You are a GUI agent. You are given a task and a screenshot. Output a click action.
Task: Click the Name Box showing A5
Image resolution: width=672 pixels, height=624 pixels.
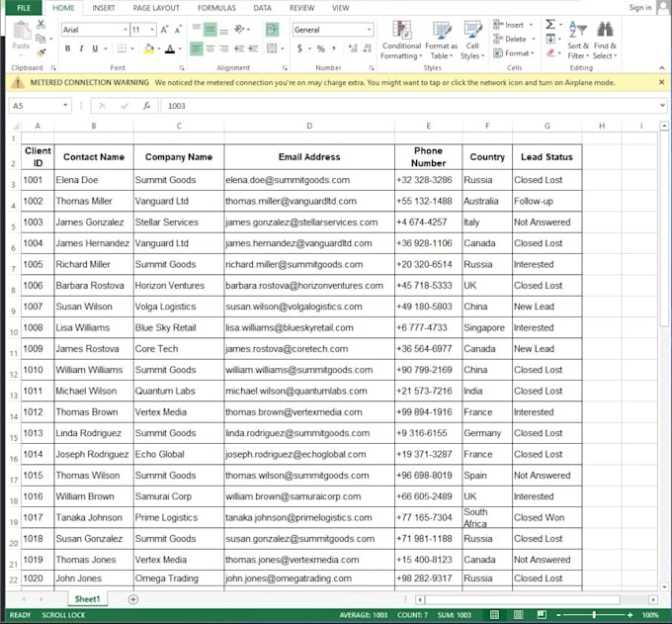pos(39,106)
